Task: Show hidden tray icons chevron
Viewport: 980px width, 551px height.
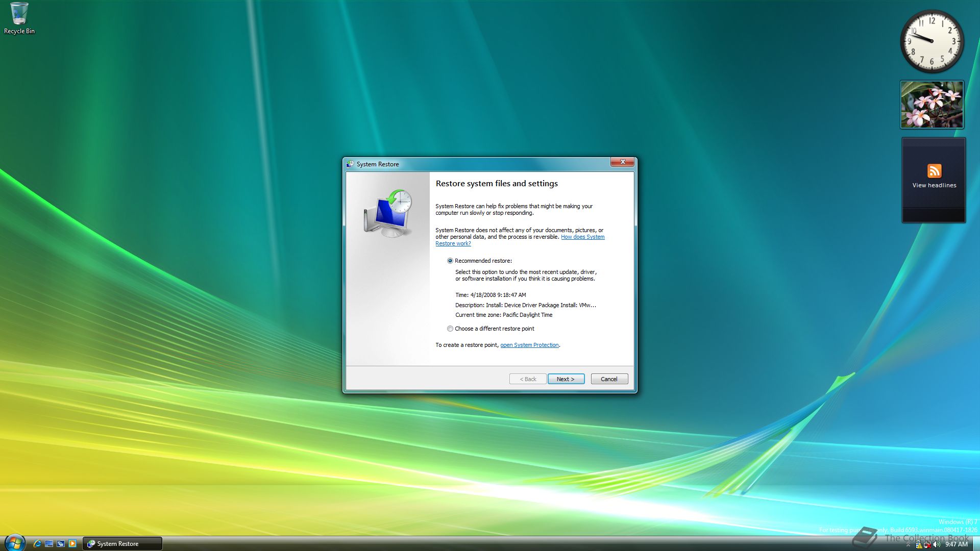Action: click(908, 545)
